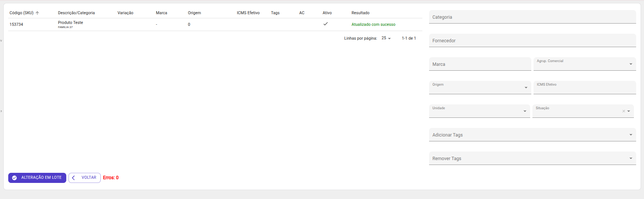Screen dimensions: 644x199
Task: Click the ICMS Efetivo column header
Action: (x=248, y=13)
